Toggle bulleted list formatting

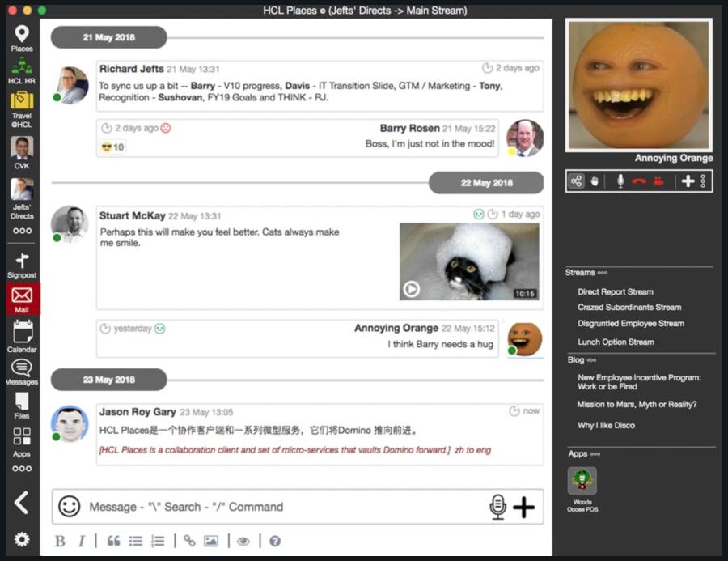[136, 541]
